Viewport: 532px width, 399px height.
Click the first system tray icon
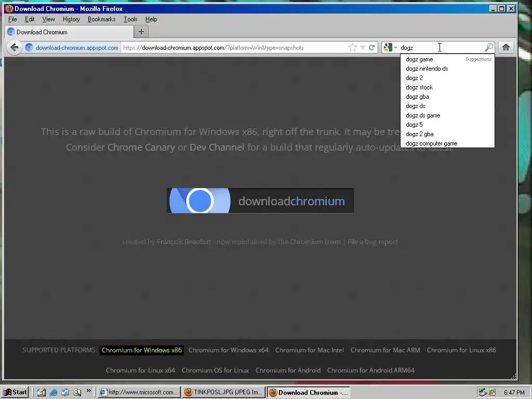pyautogui.click(x=483, y=393)
